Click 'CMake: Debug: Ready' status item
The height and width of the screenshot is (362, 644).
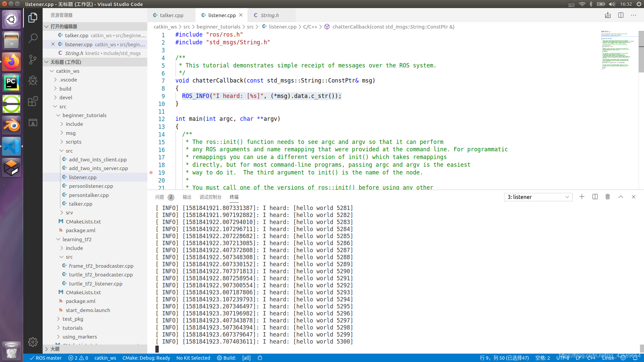click(x=146, y=358)
